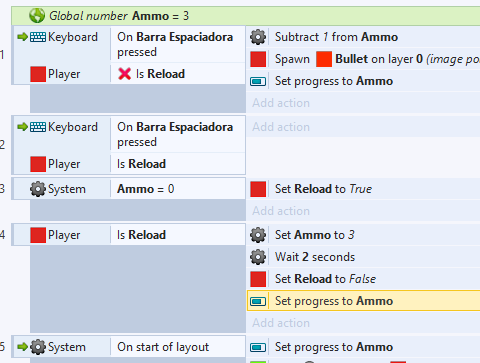
Task: Select the gear icon next to Wait 2 seconds
Action: (258, 257)
